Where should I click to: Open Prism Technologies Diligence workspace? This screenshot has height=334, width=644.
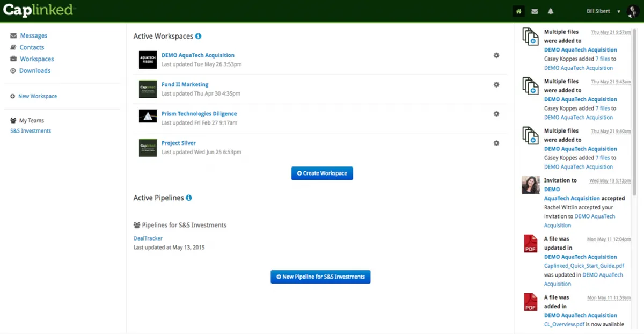point(199,114)
